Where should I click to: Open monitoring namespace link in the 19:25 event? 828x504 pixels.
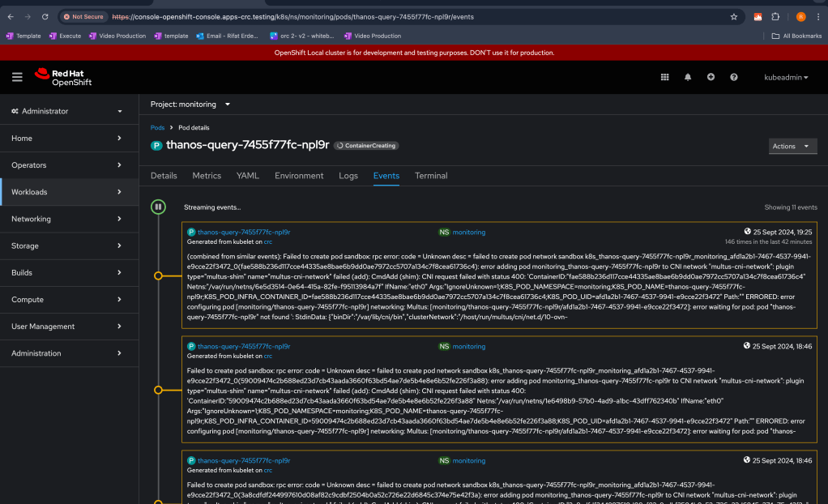click(469, 232)
